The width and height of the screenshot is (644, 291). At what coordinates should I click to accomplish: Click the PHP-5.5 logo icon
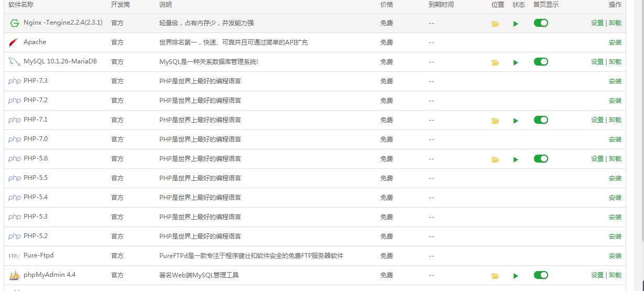15,178
